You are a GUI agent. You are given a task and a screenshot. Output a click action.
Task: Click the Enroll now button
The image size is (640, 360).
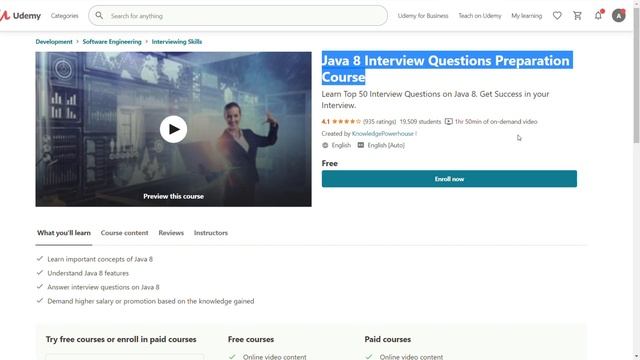[449, 179]
